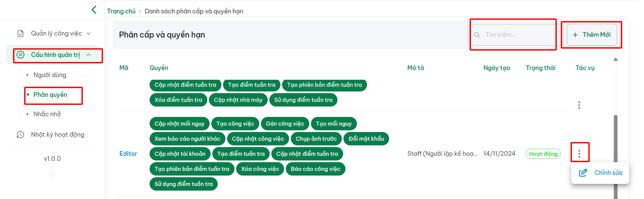Click the Hoạt động status badge
The image size is (644, 199).
[x=543, y=154]
